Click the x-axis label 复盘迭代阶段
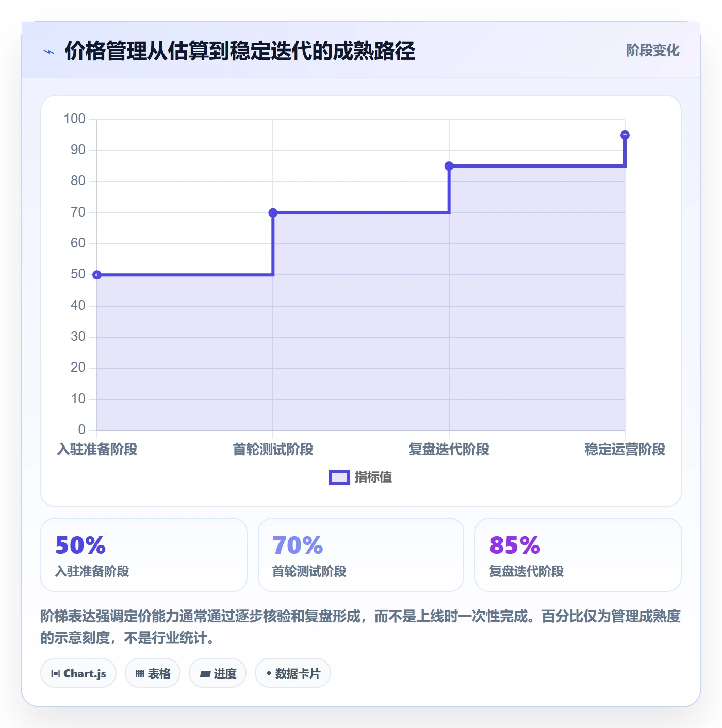The image size is (722, 728). click(449, 450)
